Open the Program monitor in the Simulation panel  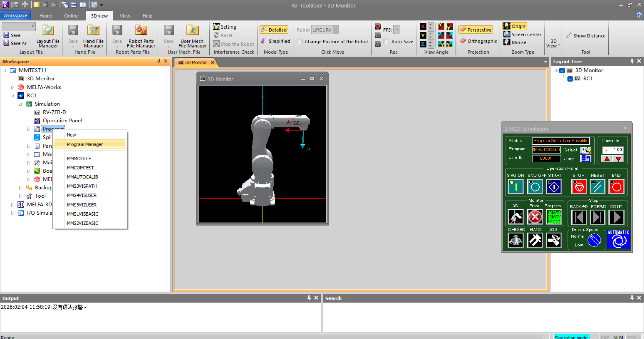point(554,217)
